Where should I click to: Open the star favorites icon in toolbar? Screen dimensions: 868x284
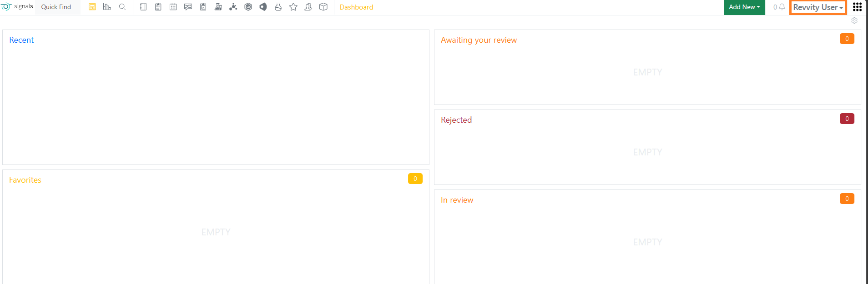click(x=293, y=7)
